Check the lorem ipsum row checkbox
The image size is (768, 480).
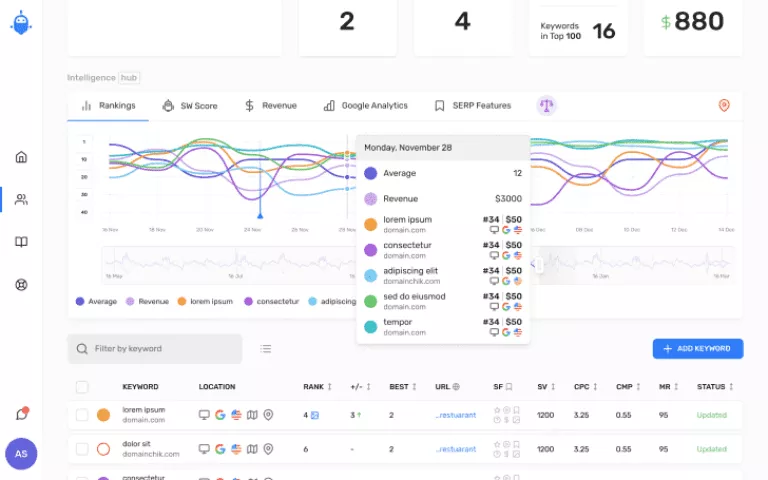click(x=82, y=415)
